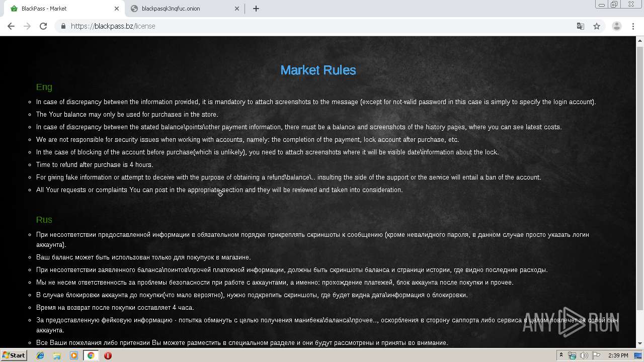Click 'For giving fake information' rule line
644x362 pixels.
point(289,177)
